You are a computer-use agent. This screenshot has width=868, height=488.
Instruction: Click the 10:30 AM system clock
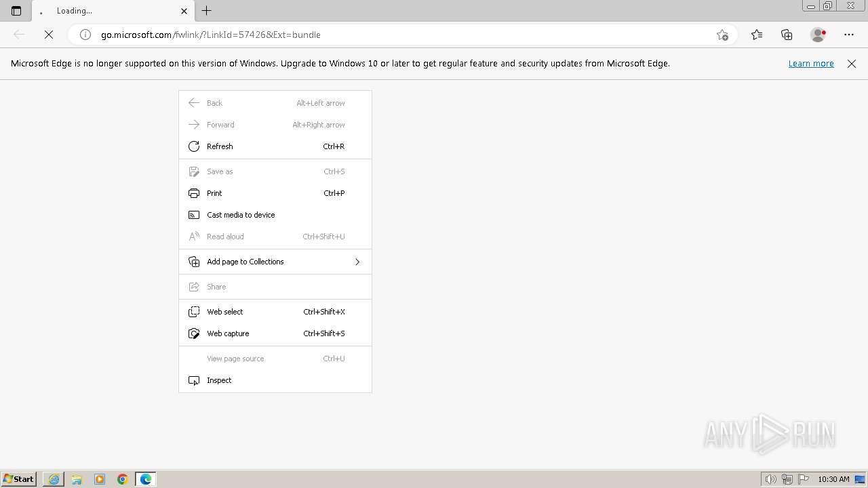pyautogui.click(x=833, y=479)
